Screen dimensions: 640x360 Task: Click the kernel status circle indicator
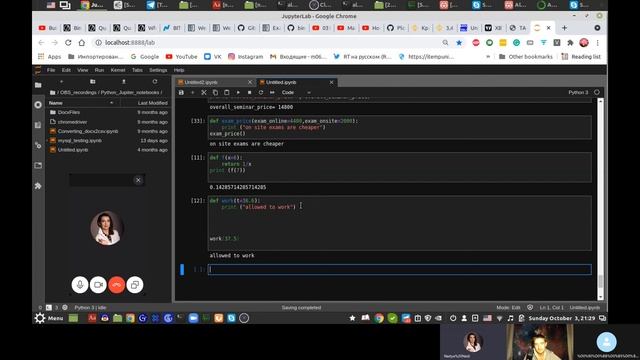pyautogui.click(x=597, y=93)
